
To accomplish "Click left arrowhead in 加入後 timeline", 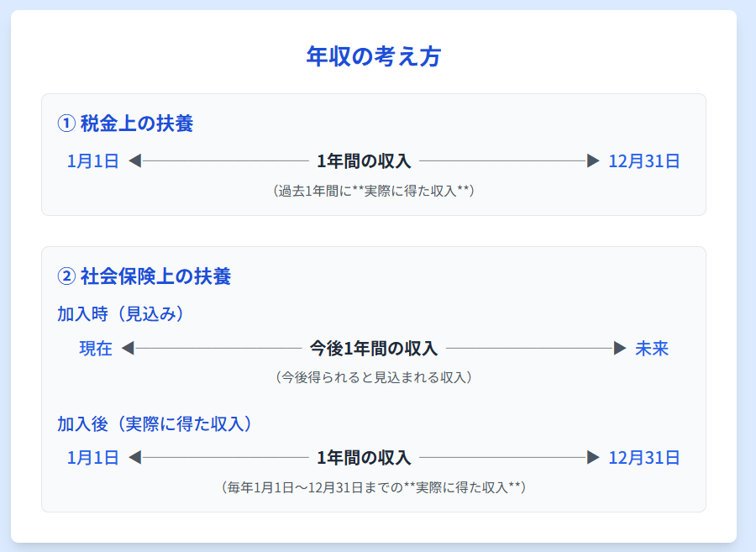I will pos(134,458).
